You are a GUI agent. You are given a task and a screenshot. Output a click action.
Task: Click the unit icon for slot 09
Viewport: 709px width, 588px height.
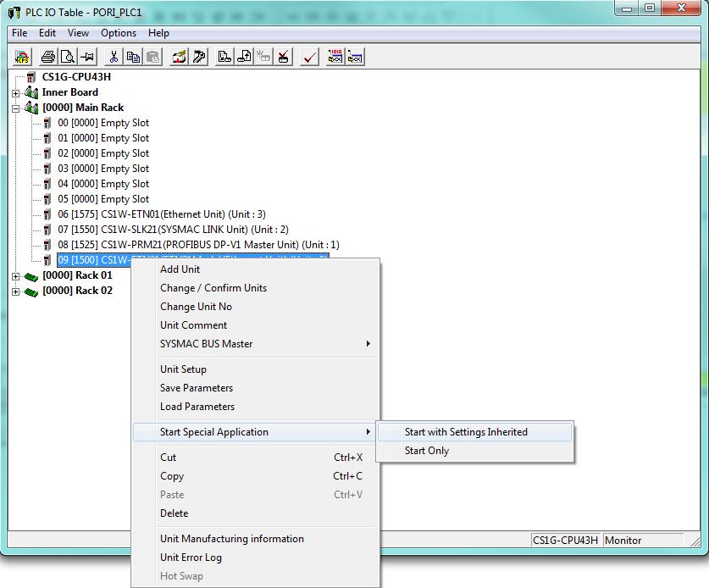(47, 260)
